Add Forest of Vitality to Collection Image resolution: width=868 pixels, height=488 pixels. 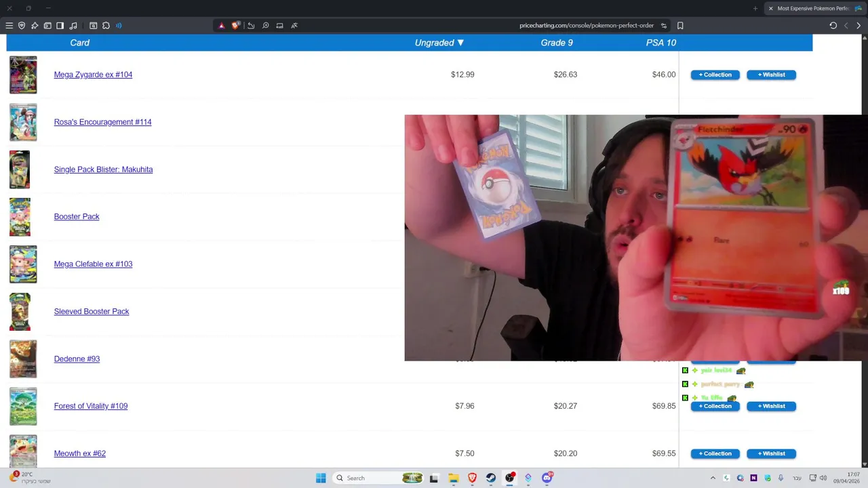(715, 406)
